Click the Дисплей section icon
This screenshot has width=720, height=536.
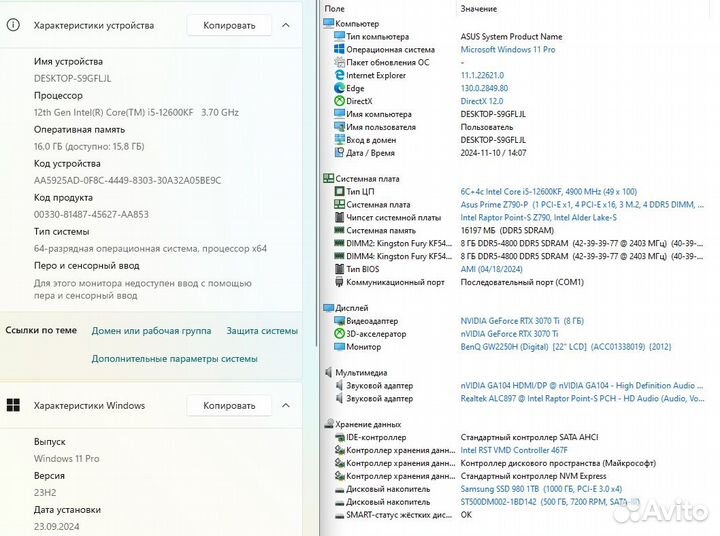tap(328, 308)
